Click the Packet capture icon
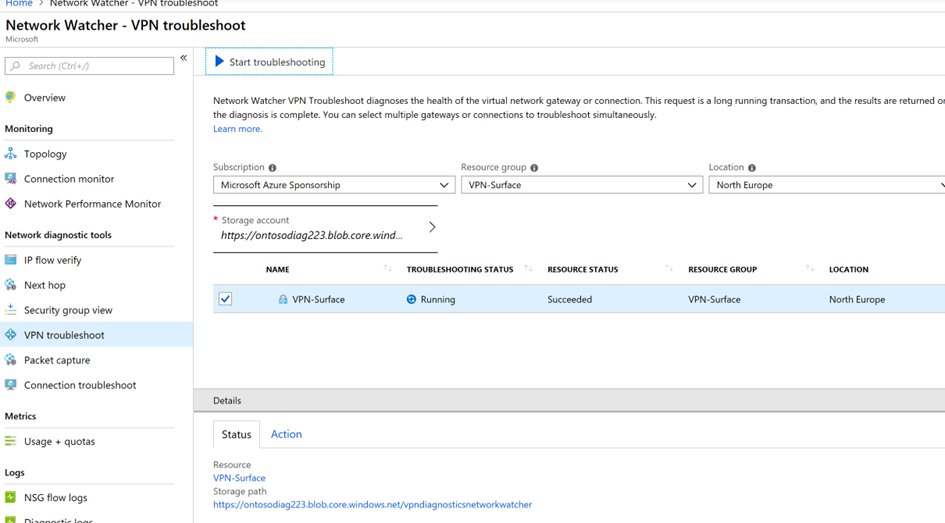Image resolution: width=945 pixels, height=523 pixels. pos(10,360)
